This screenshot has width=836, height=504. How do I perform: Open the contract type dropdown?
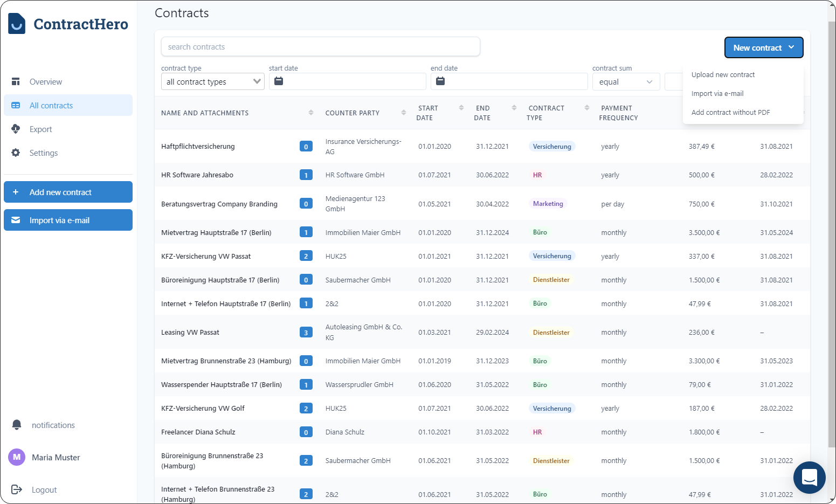click(x=212, y=81)
